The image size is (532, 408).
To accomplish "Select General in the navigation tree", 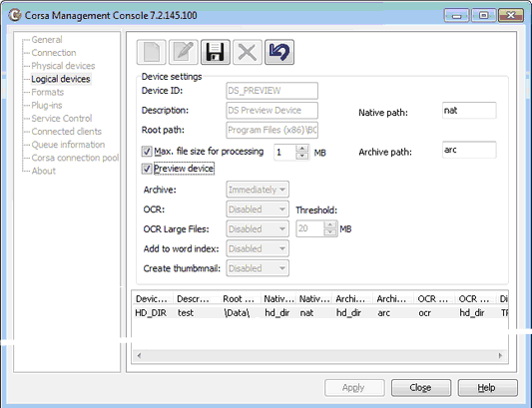I will [x=47, y=40].
